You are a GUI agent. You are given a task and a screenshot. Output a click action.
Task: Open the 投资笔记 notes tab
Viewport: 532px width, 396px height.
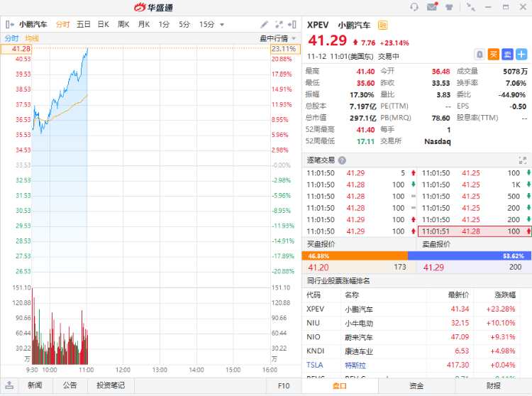(x=111, y=385)
